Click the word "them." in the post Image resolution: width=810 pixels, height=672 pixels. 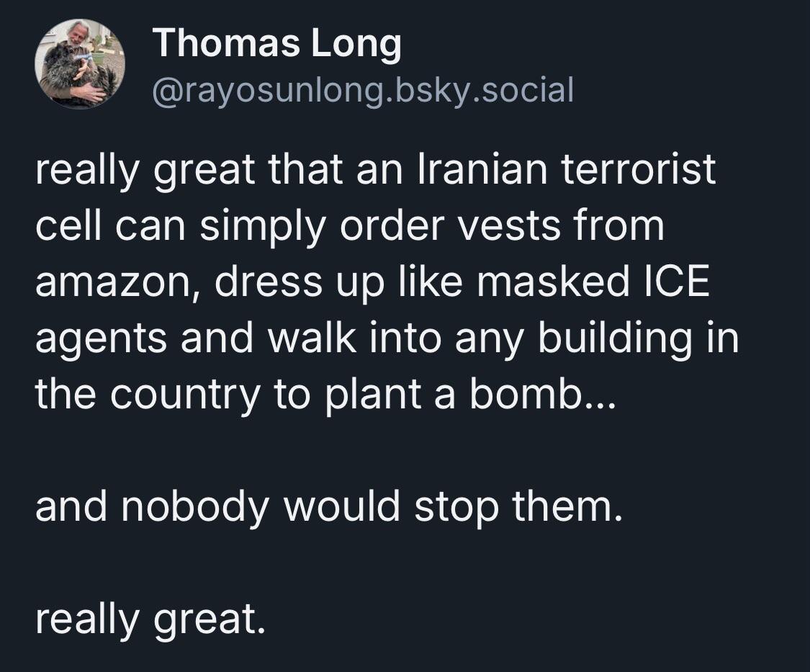566,507
